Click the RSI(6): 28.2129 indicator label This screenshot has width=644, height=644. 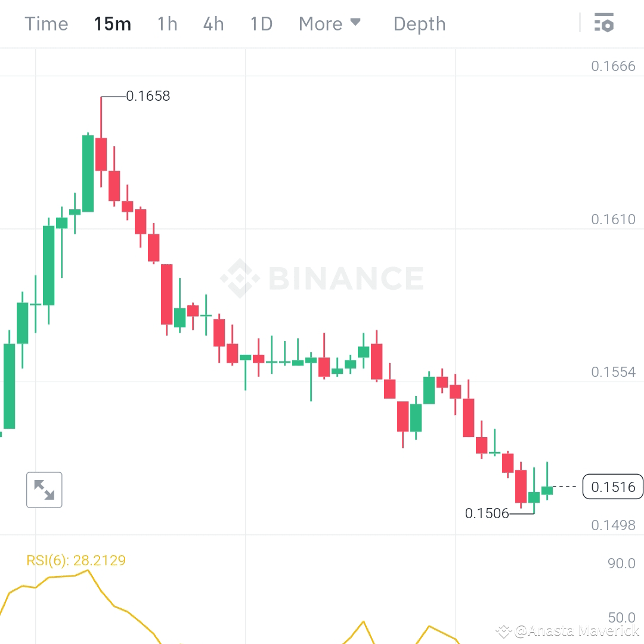pos(75,561)
